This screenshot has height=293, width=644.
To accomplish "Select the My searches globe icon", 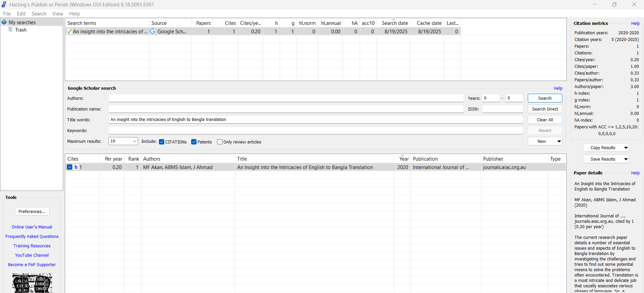I will [4, 22].
